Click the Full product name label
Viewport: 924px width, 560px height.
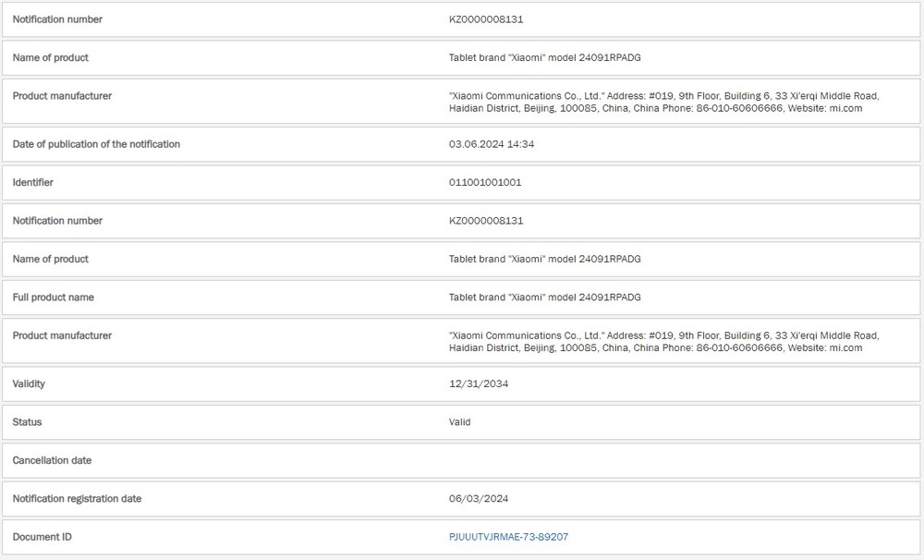(x=53, y=298)
